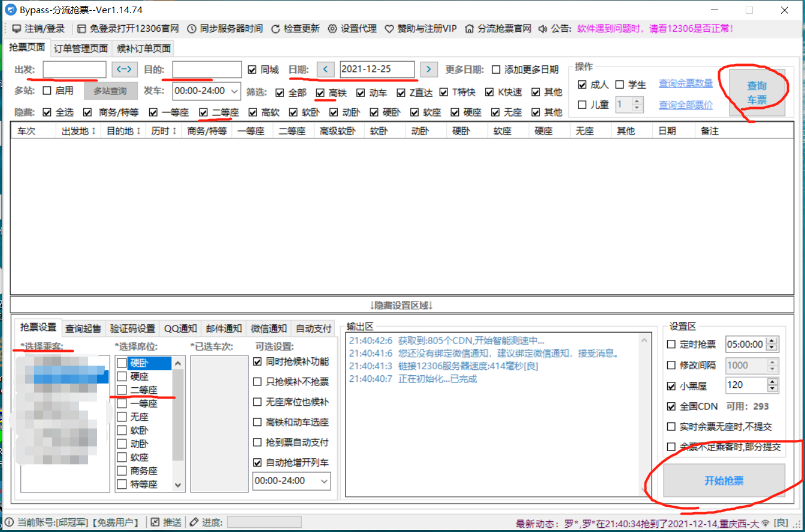The height and width of the screenshot is (532, 805).
Task: Click the 选择席位 list scrollbar down arrow
Action: coord(178,484)
